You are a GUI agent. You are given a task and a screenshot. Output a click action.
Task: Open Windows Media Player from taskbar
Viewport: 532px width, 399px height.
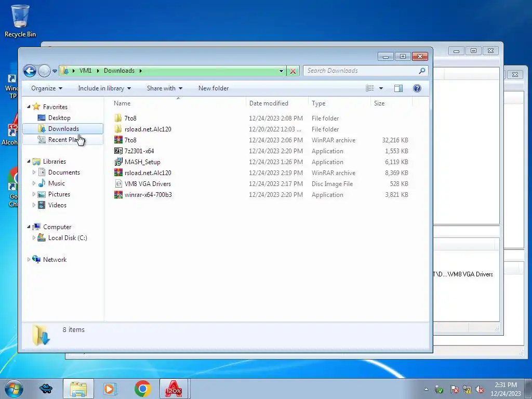(x=110, y=389)
